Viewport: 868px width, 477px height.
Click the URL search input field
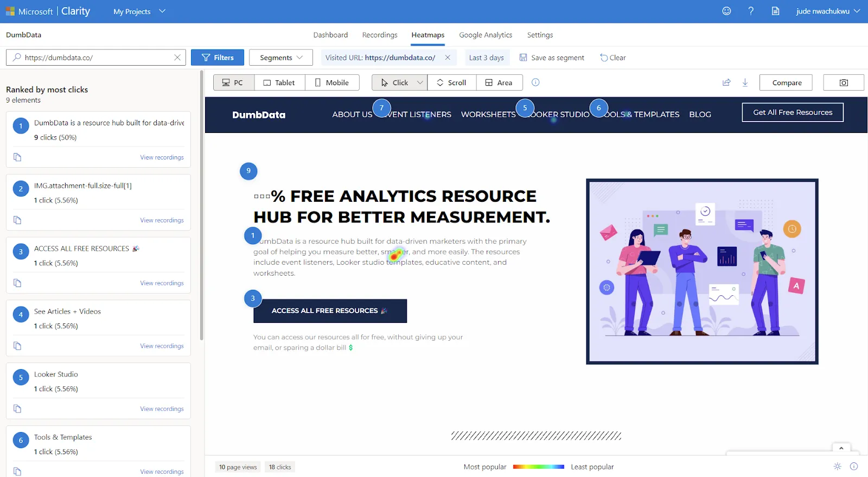(x=96, y=58)
